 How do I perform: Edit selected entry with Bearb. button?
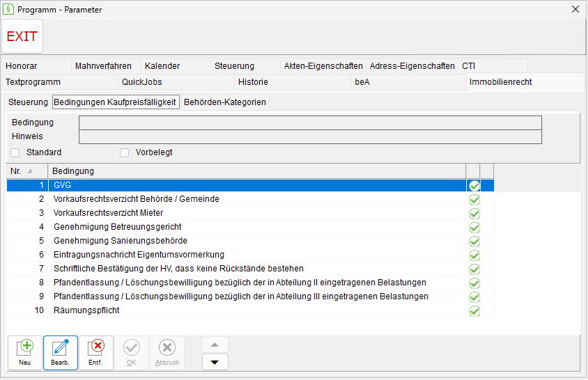(x=61, y=353)
